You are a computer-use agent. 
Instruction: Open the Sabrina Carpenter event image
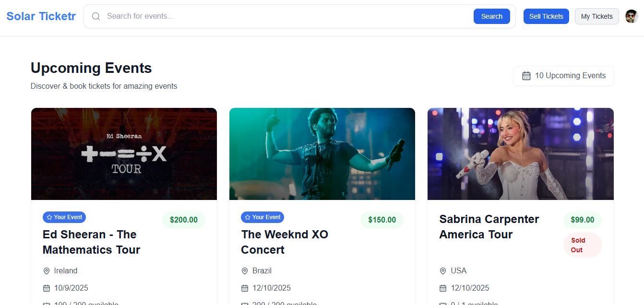click(x=521, y=154)
